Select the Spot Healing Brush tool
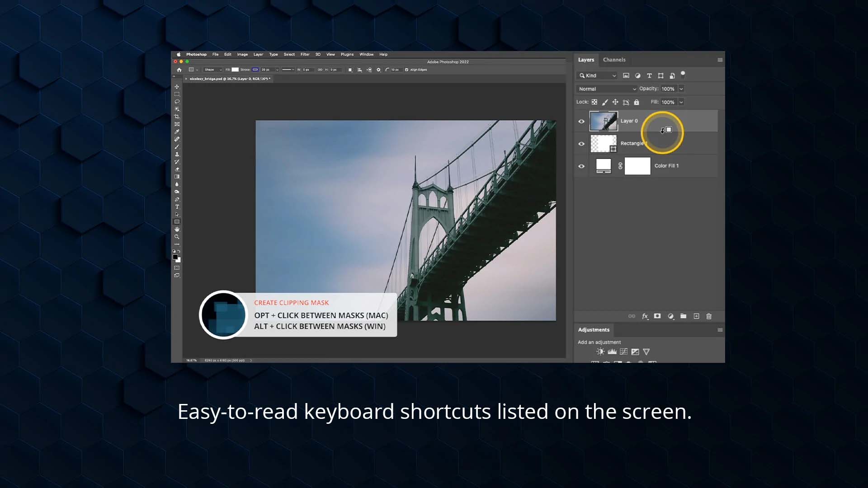Image resolution: width=868 pixels, height=488 pixels. pyautogui.click(x=177, y=139)
